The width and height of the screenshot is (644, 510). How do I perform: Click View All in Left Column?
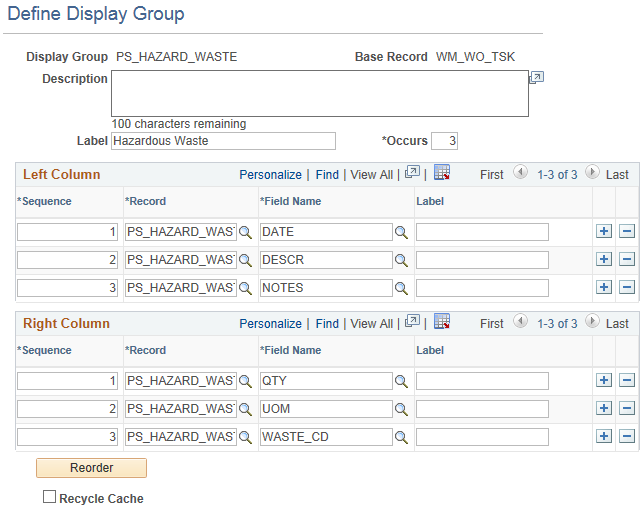click(371, 175)
